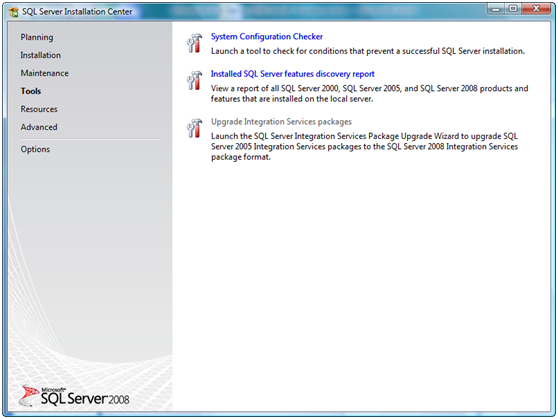Open Installed SQL Server features discovery report
This screenshot has width=558, height=419.
coord(293,74)
